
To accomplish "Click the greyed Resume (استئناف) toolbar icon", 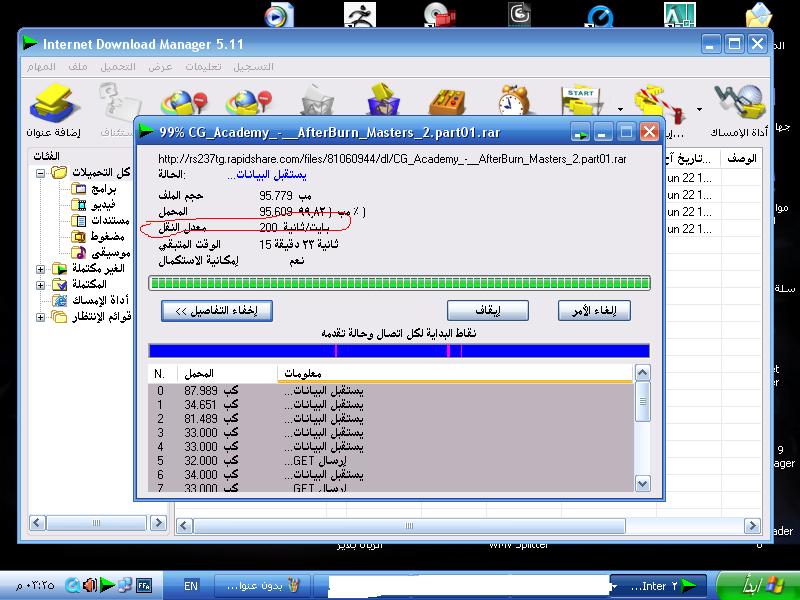I will tap(118, 104).
